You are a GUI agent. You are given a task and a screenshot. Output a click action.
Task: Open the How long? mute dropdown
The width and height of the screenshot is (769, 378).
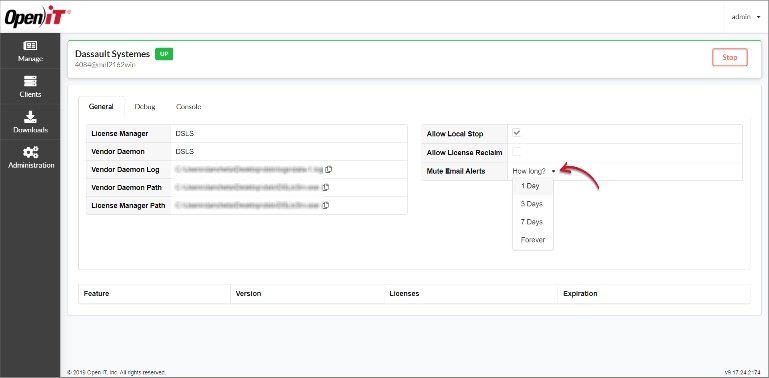(x=534, y=171)
